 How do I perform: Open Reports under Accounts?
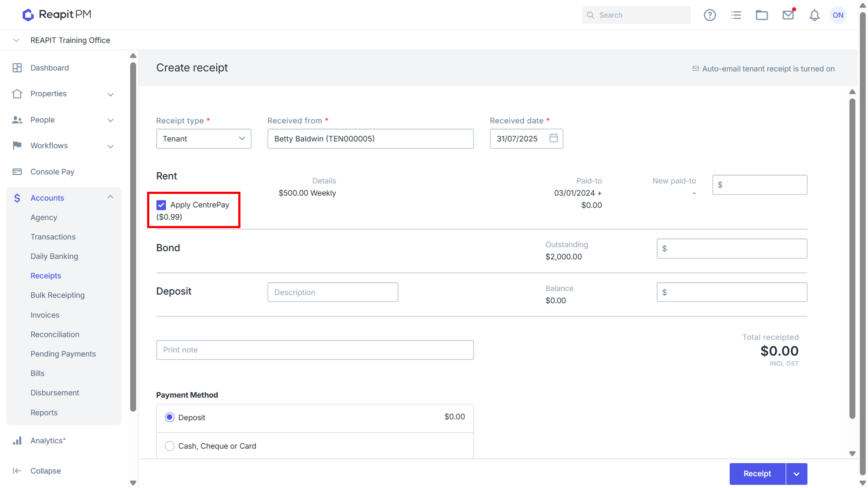44,413
